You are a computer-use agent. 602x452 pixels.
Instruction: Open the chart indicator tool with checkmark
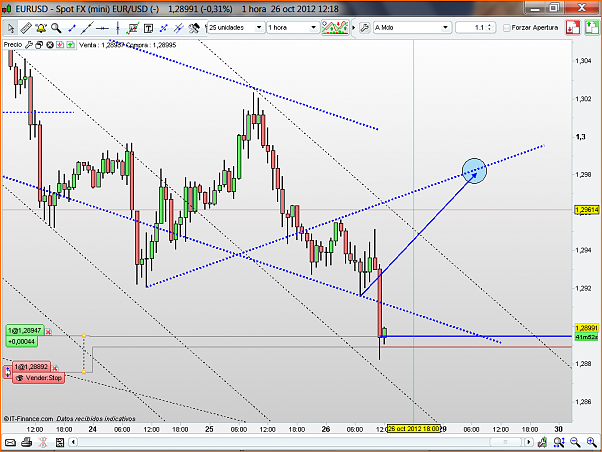point(133,28)
